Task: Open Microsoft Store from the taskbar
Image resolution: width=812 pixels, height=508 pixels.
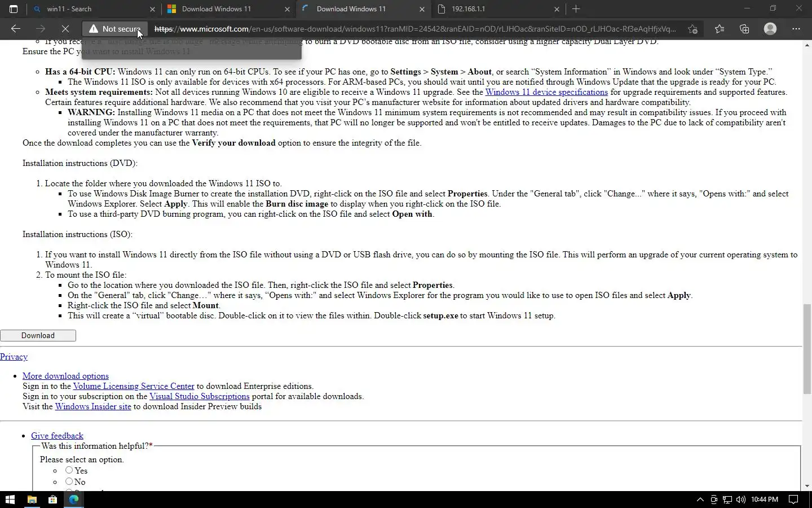Action: [x=52, y=500]
